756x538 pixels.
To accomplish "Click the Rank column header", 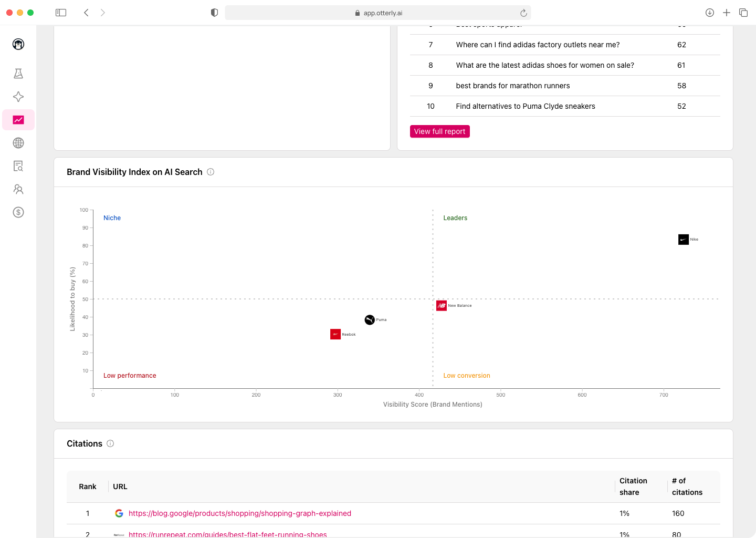I will pos(88,487).
